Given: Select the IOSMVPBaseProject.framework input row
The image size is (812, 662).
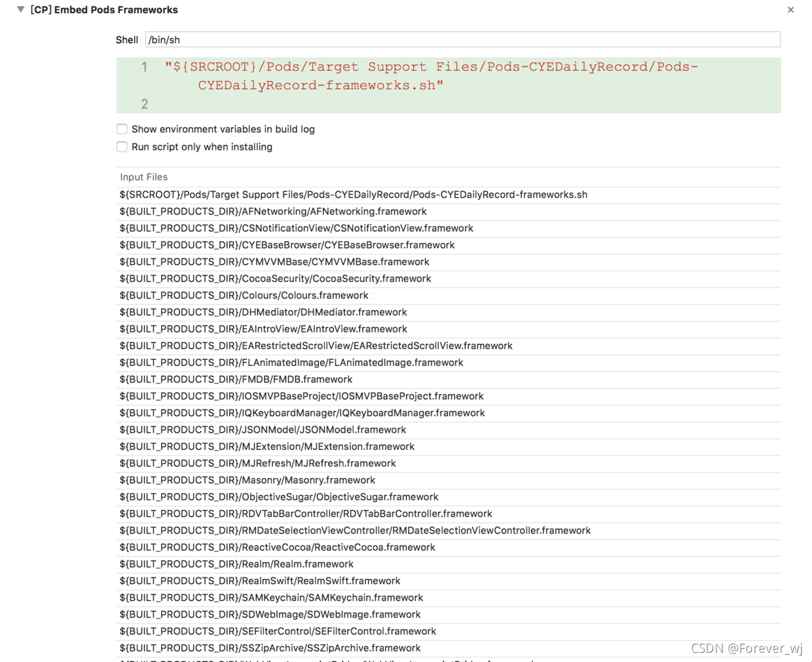Looking at the screenshot, I should pyautogui.click(x=449, y=396).
